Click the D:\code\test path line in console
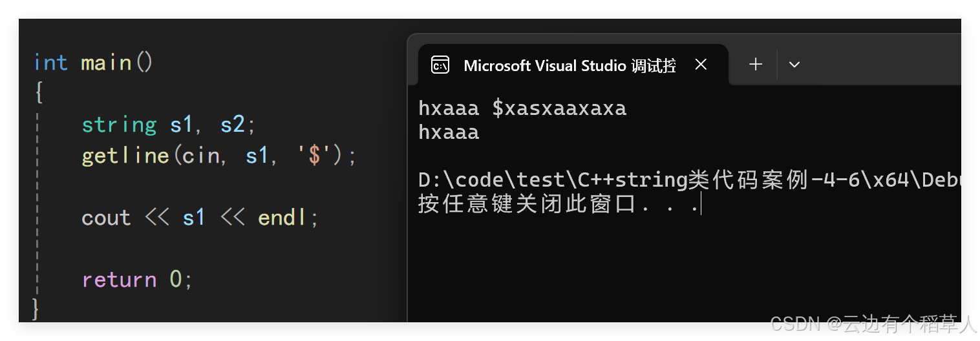980x341 pixels. 688,181
